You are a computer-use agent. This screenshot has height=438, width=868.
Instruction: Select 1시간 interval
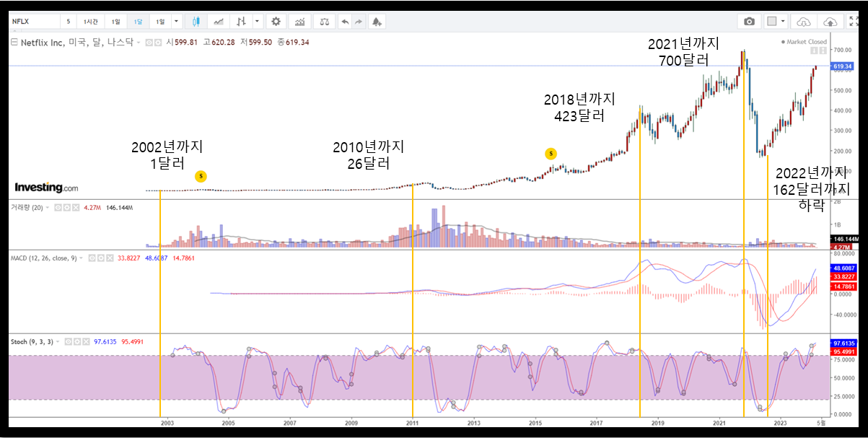[x=91, y=22]
